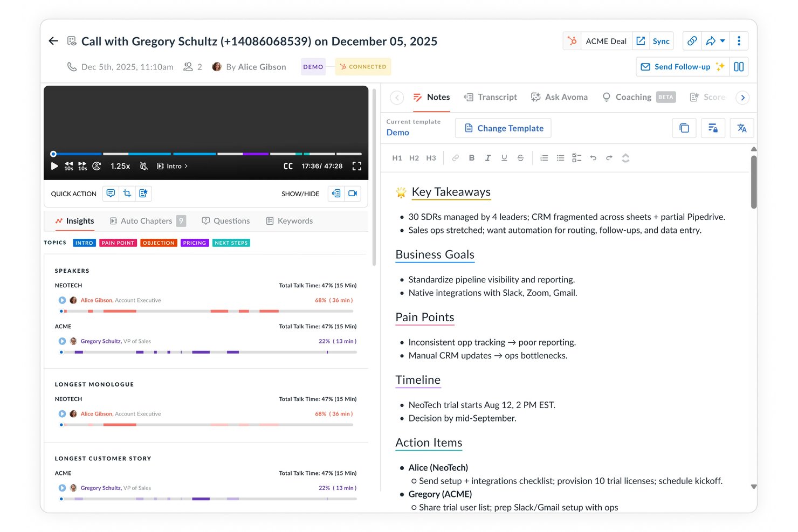Switch to the Transcript tab
The width and height of the screenshot is (798, 532).
pos(491,97)
